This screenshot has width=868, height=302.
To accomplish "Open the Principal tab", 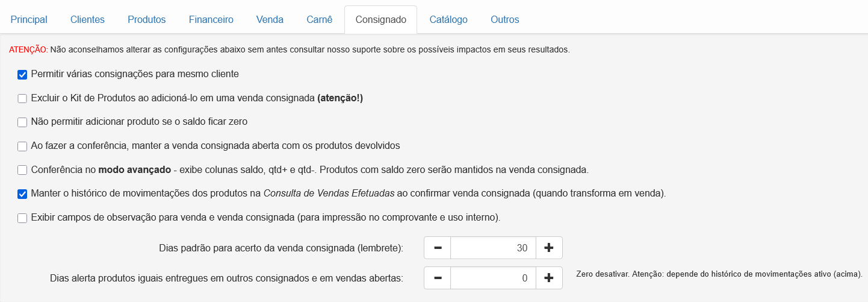I will (x=29, y=19).
